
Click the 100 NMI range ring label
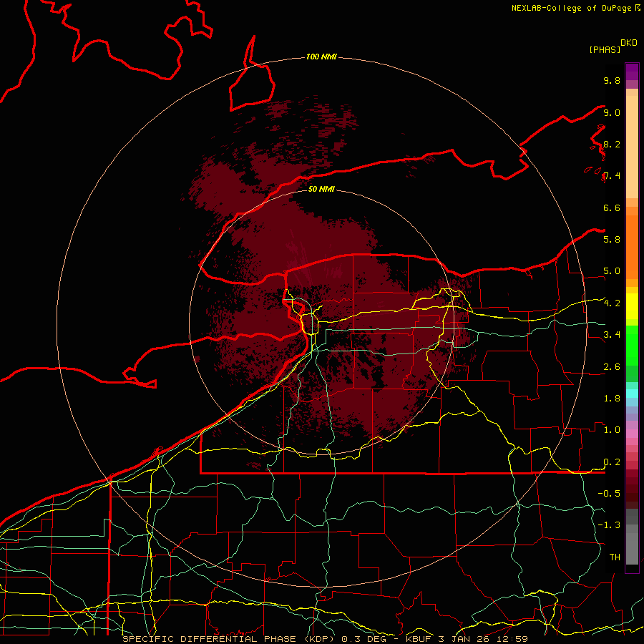point(321,57)
